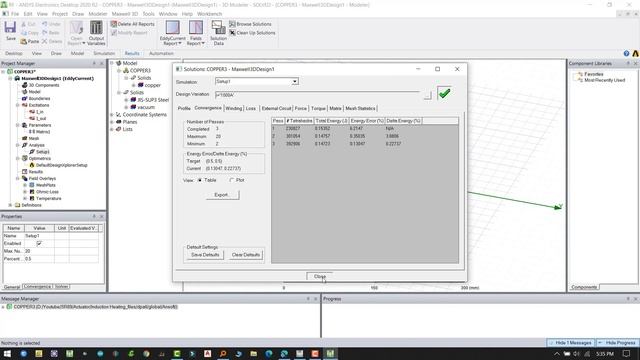Click the ellipsis button beside Design Variation

[427, 96]
